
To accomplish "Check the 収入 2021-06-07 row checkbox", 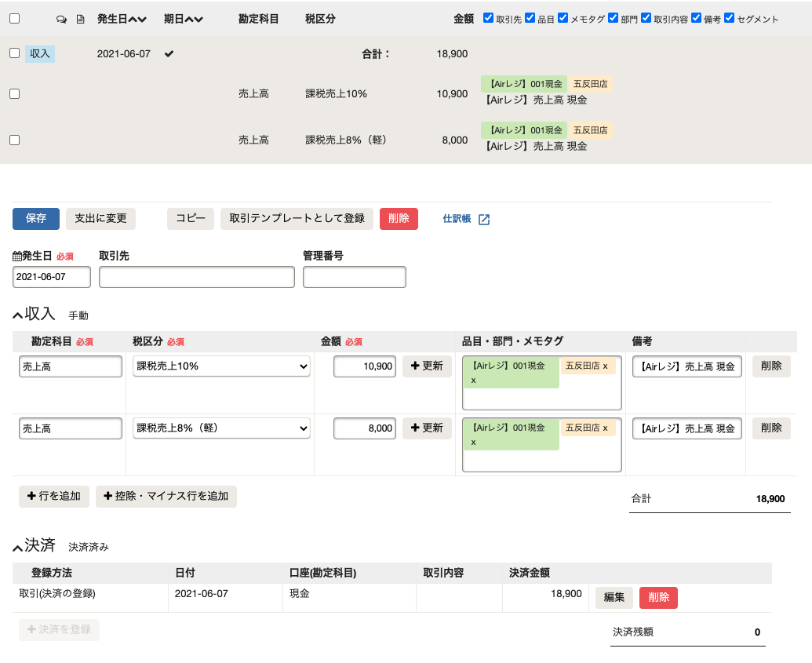I will [14, 53].
